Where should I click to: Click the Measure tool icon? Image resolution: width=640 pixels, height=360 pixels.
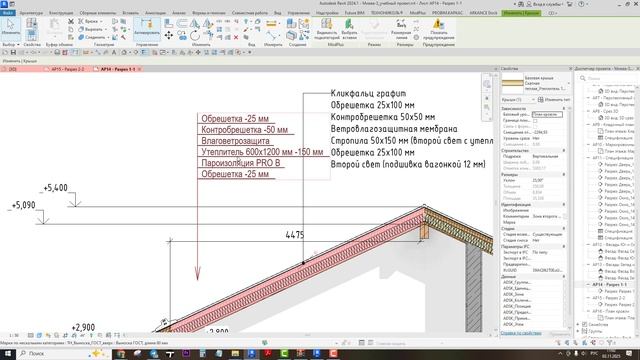coord(271,24)
